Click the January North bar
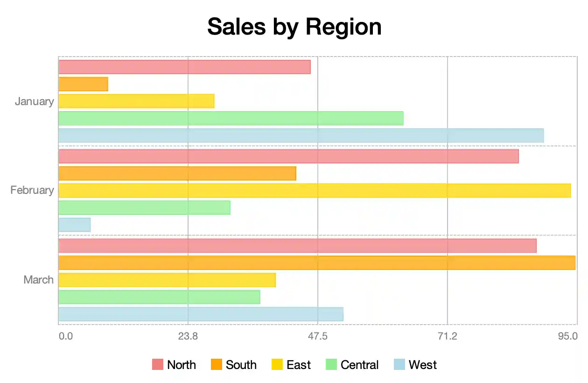The width and height of the screenshot is (588, 383). click(x=184, y=67)
